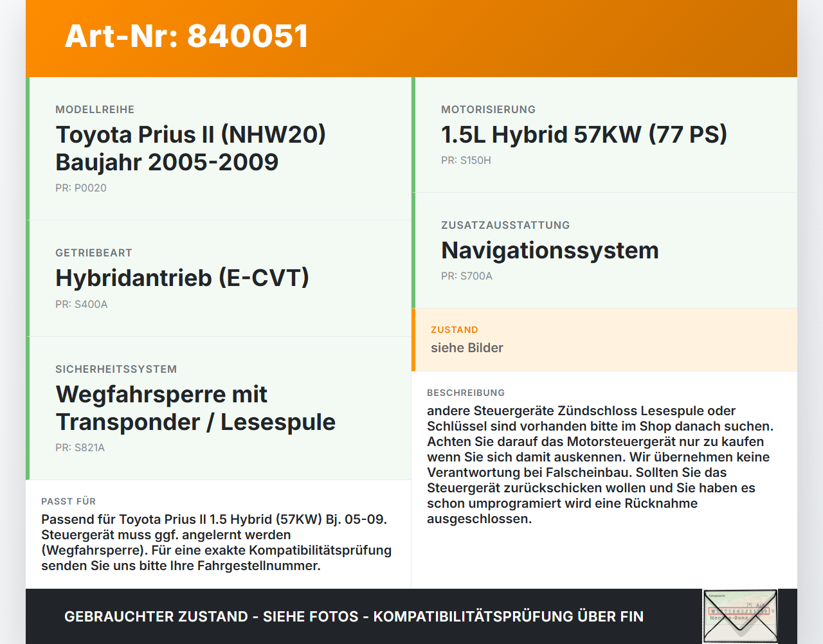Select the PR: S700A code

pos(467,276)
